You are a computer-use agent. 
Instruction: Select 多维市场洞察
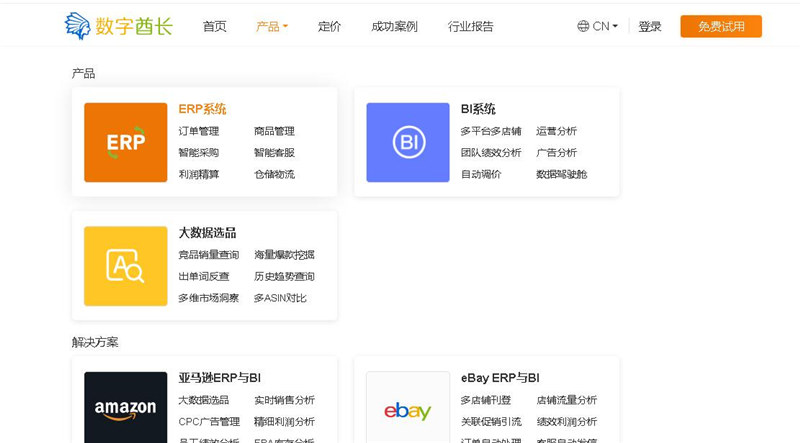(x=209, y=298)
